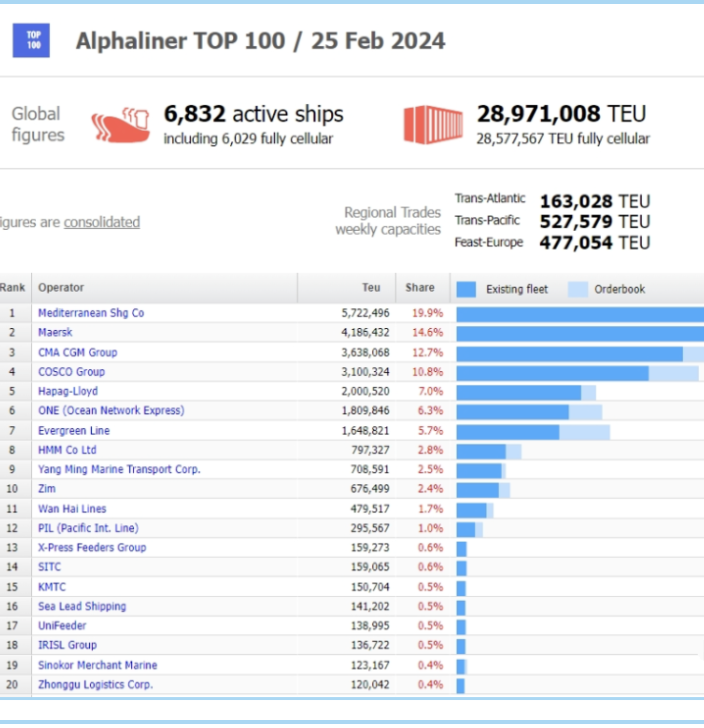Click the Orderbook legend label
This screenshot has width=704, height=728.
pos(619,289)
